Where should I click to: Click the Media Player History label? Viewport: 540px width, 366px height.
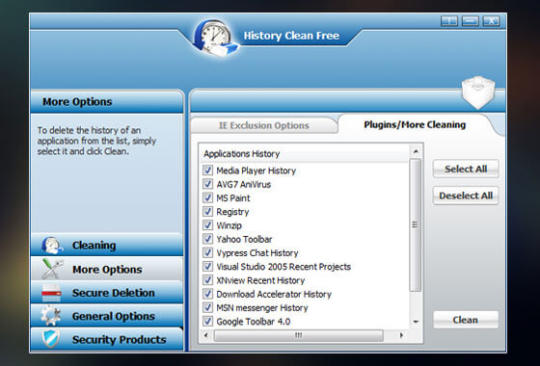tap(256, 170)
